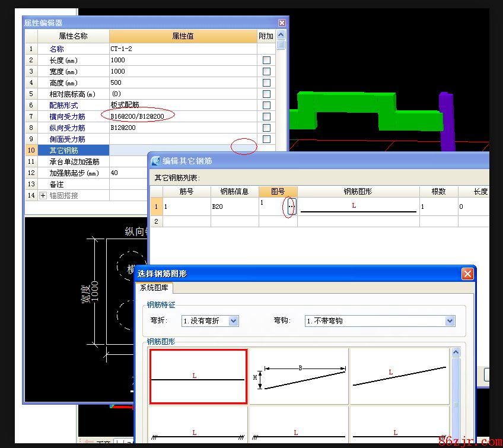This screenshot has width=503, height=448.
Task: Tick the 附加 checkbox for 配筋形式
Action: pyautogui.click(x=266, y=106)
